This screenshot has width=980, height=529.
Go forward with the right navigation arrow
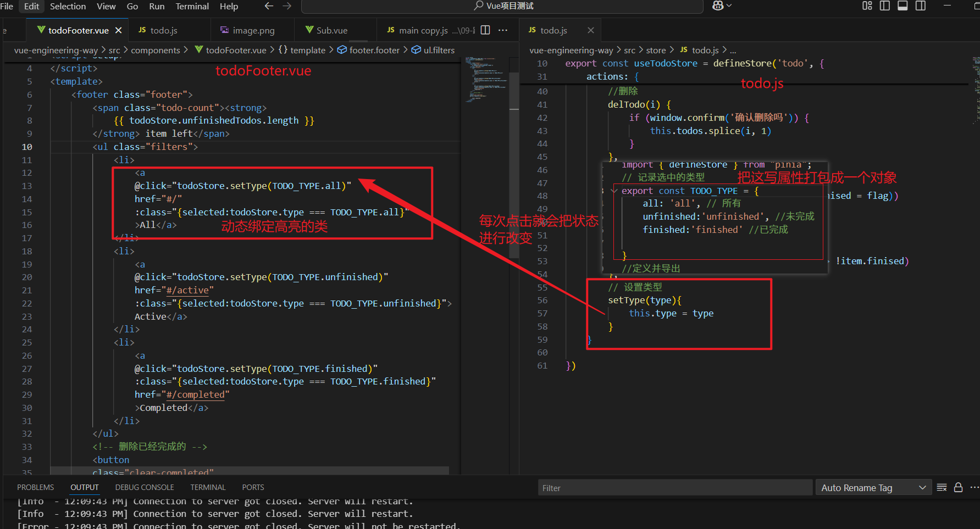click(287, 6)
